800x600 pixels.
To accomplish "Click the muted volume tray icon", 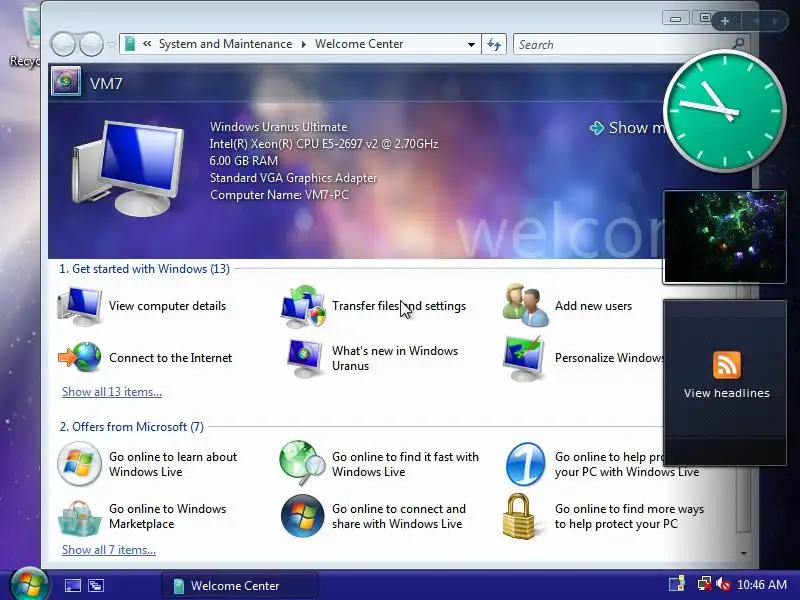I will pos(723,584).
